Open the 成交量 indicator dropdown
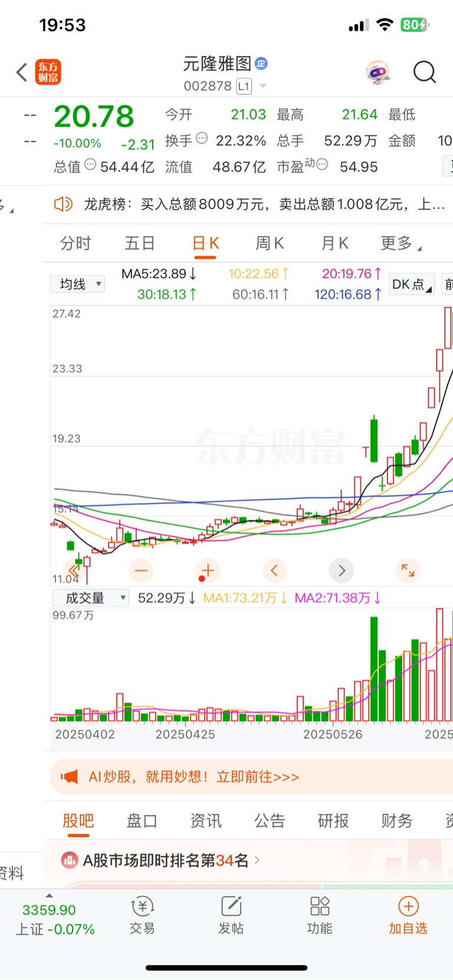The height and width of the screenshot is (980, 453). (x=91, y=598)
